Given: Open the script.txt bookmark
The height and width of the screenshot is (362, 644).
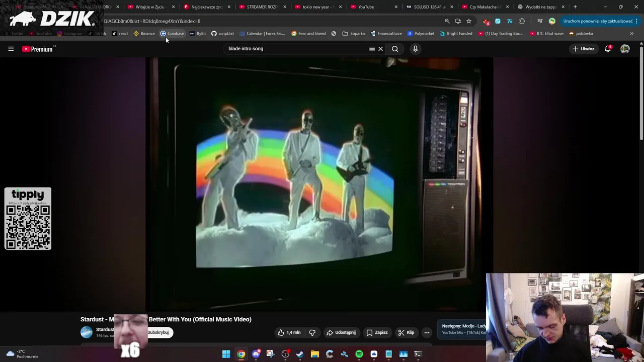Looking at the screenshot, I should [222, 34].
